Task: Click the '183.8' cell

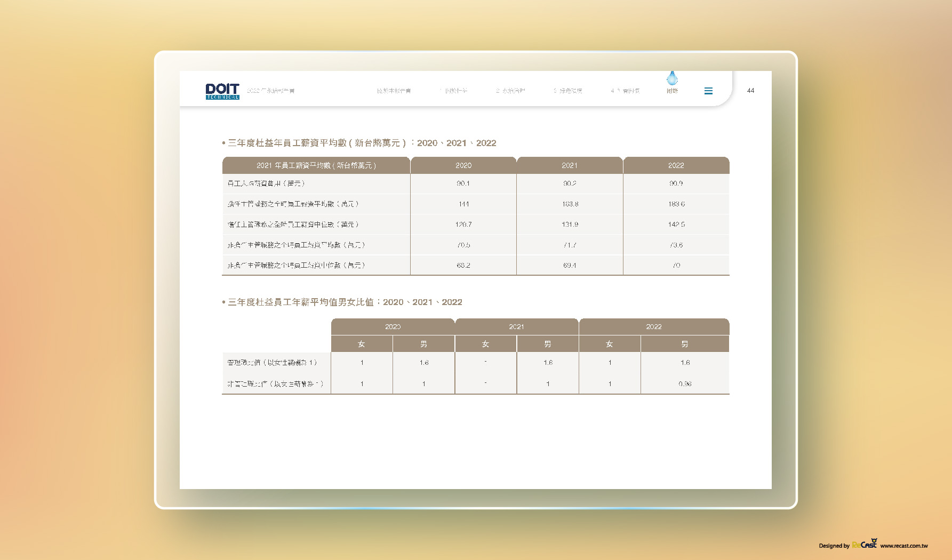Action: click(570, 204)
